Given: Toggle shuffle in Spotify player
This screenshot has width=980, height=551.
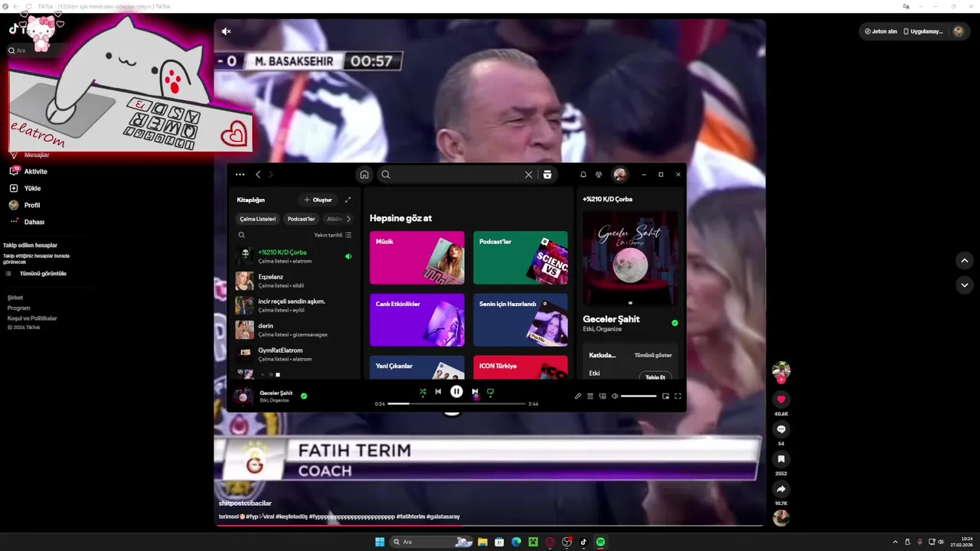Looking at the screenshot, I should (423, 392).
